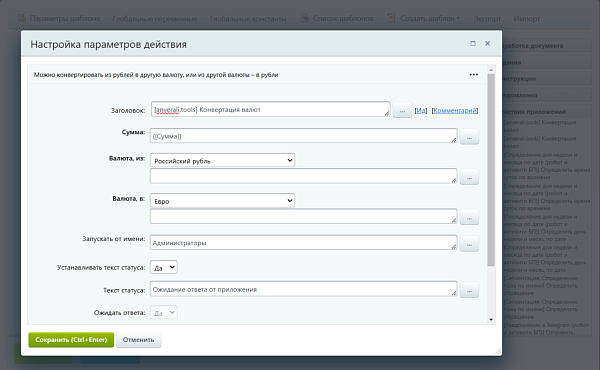Screen dimensions: 600x370
Task: Open value picker for Валюта, из text field
Action: click(469, 177)
